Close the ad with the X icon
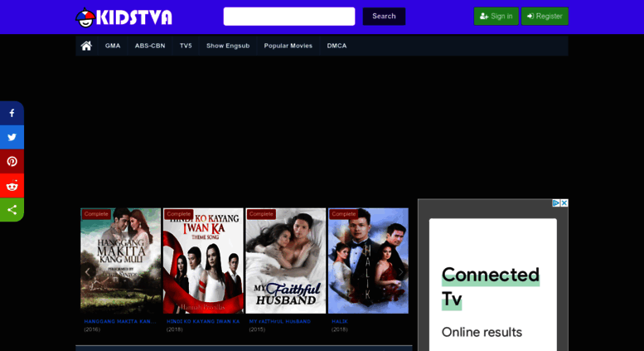Screen dimensions: 644x351 564,203
